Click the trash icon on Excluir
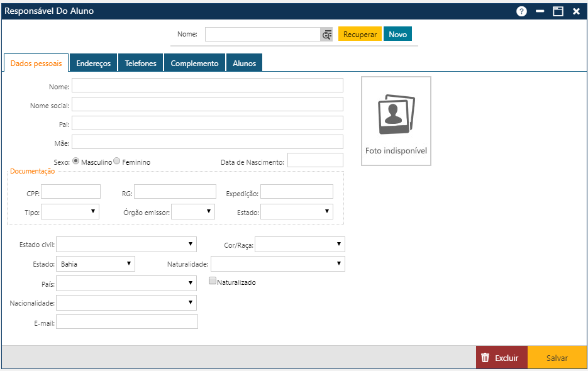588x371 pixels. point(485,358)
